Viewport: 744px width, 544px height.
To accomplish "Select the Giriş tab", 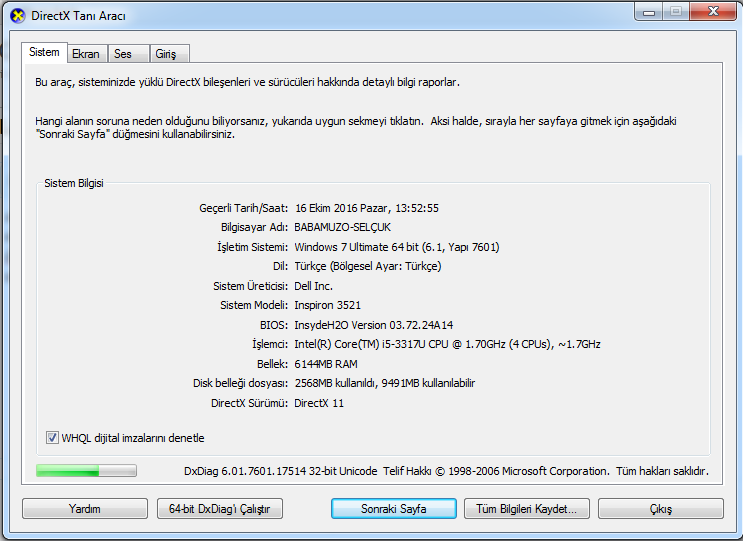I will tap(170, 54).
